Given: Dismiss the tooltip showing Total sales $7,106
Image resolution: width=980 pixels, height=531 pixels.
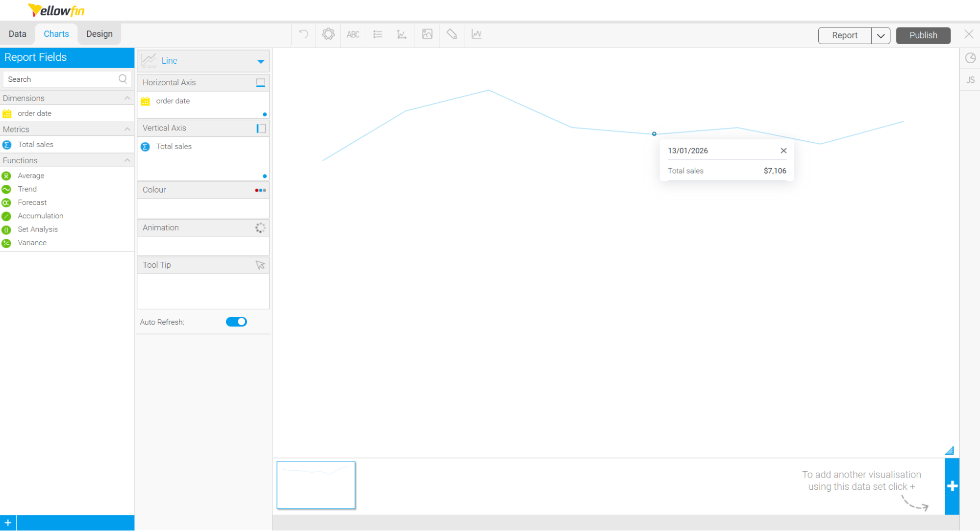Looking at the screenshot, I should click(783, 151).
